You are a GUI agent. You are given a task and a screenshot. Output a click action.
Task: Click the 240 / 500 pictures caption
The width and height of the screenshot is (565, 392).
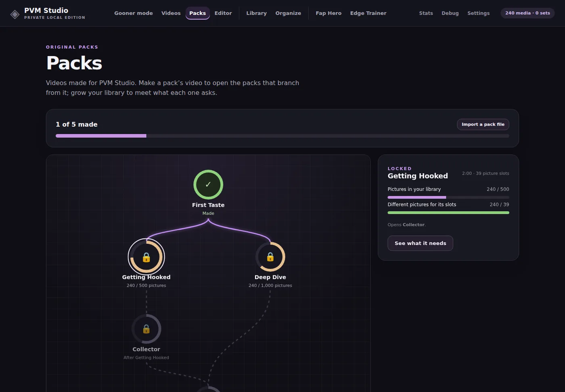click(146, 286)
